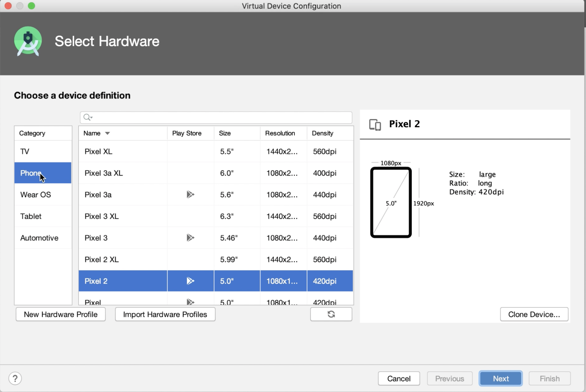
Task: Sort devices by Size column header
Action: (224, 133)
